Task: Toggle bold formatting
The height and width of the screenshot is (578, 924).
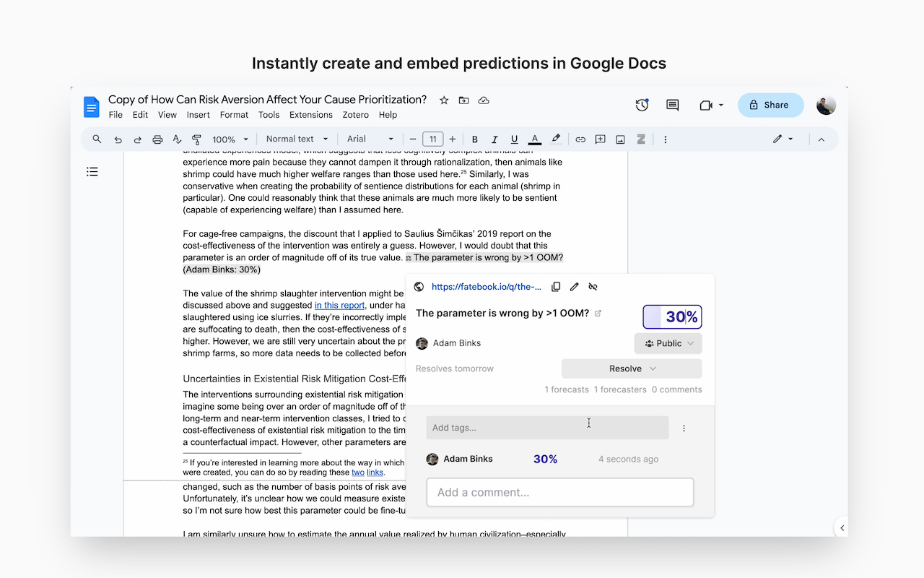Action: (474, 139)
